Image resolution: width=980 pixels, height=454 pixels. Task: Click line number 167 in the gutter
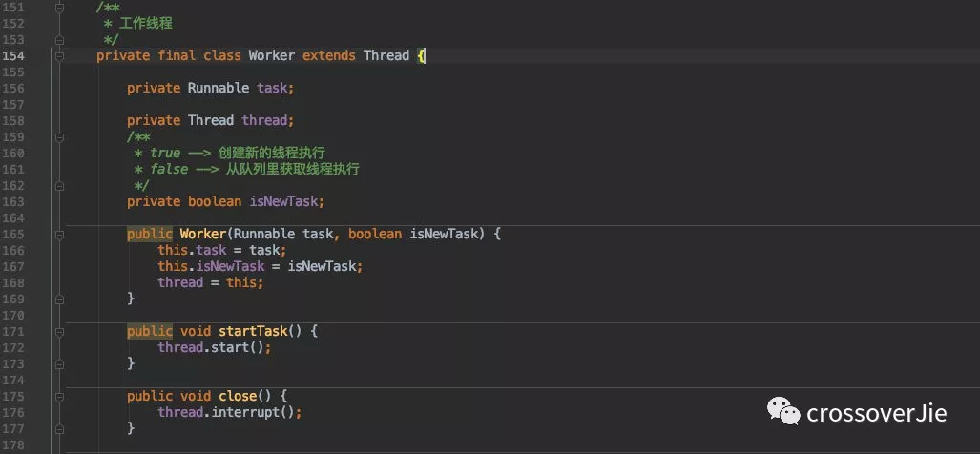pos(13,267)
